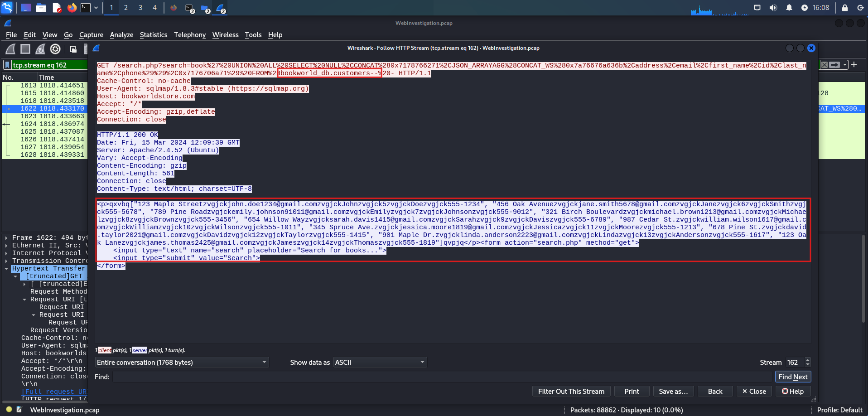Click the power manager tray icon
Screen dimensions: 868x416
point(805,8)
